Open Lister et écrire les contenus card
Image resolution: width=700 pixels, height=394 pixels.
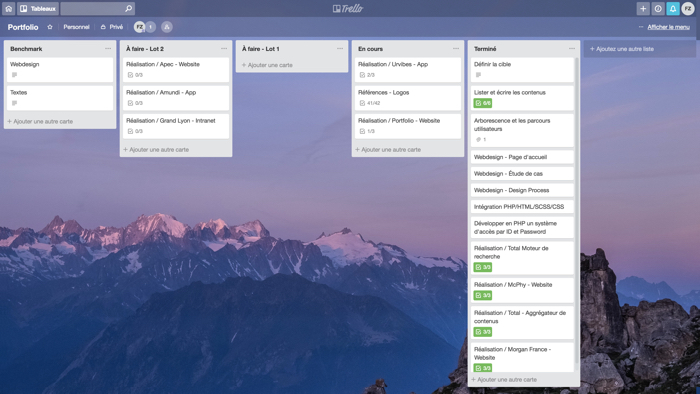click(x=522, y=98)
